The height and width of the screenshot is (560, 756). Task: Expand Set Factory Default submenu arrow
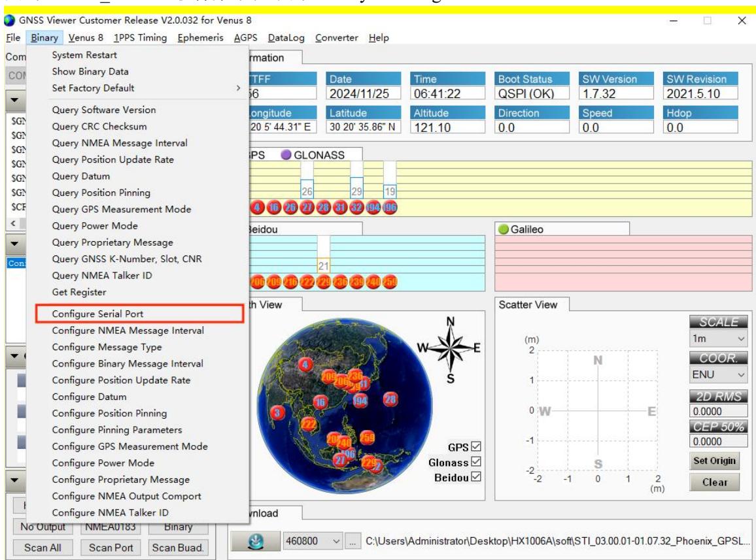238,88
